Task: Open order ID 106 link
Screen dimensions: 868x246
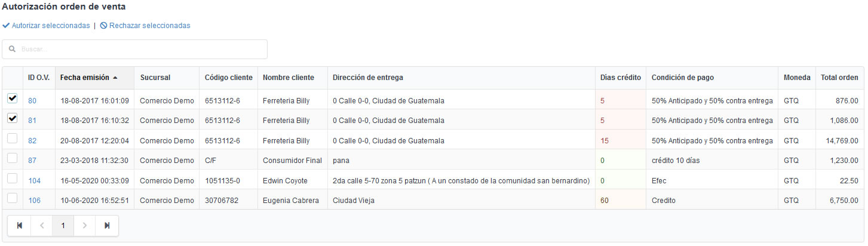Action: [35, 201]
